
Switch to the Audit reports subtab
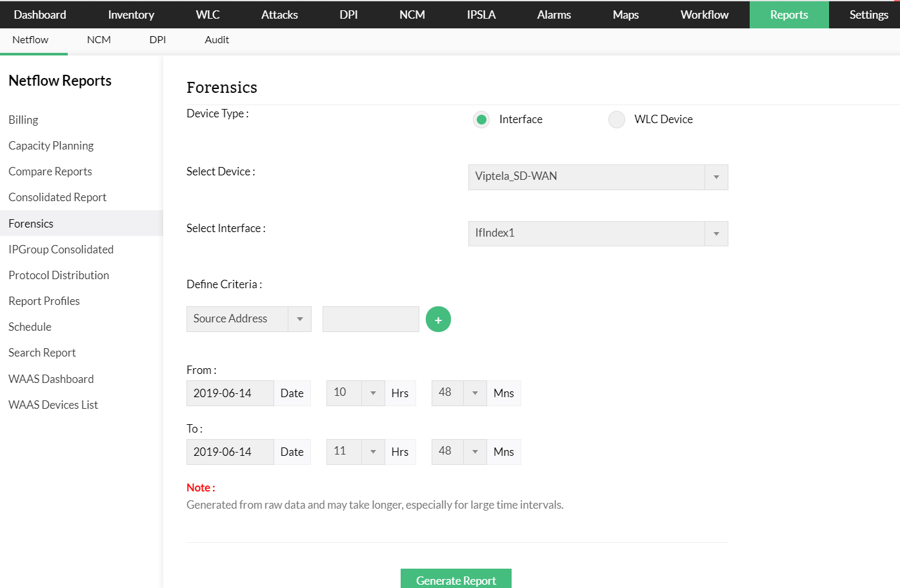pyautogui.click(x=217, y=40)
